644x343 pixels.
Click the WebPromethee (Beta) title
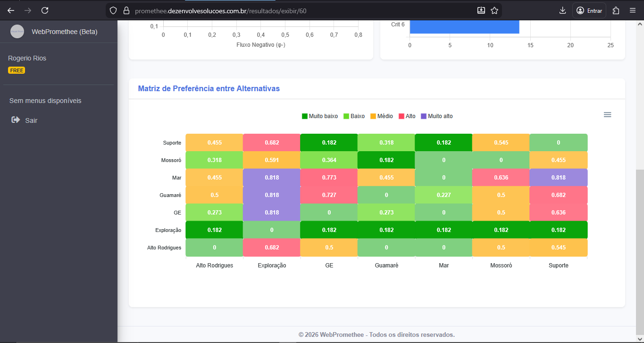pos(64,32)
